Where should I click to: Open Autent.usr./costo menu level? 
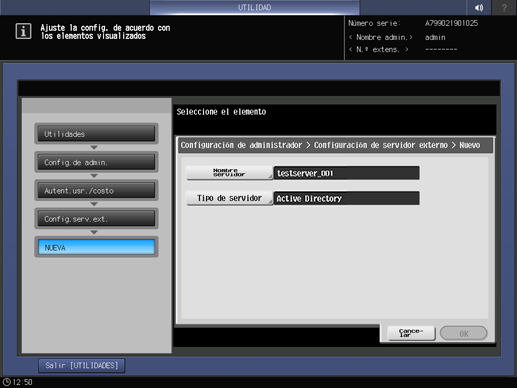96,190
